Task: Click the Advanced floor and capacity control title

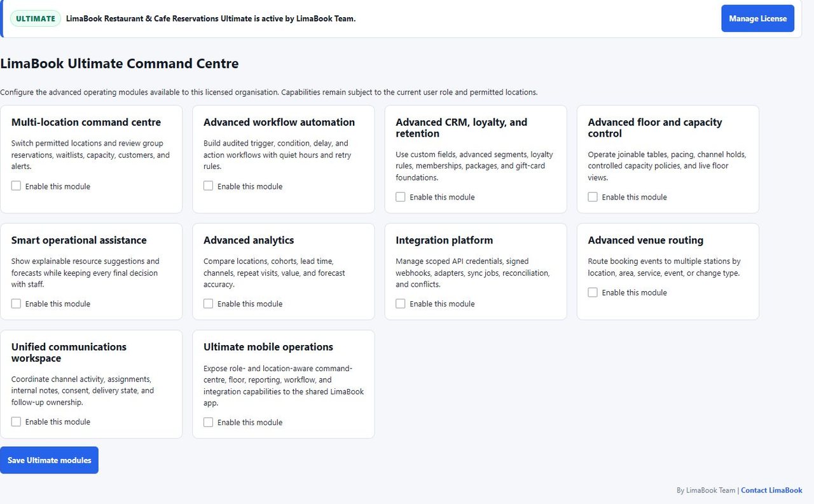Action: (x=655, y=128)
